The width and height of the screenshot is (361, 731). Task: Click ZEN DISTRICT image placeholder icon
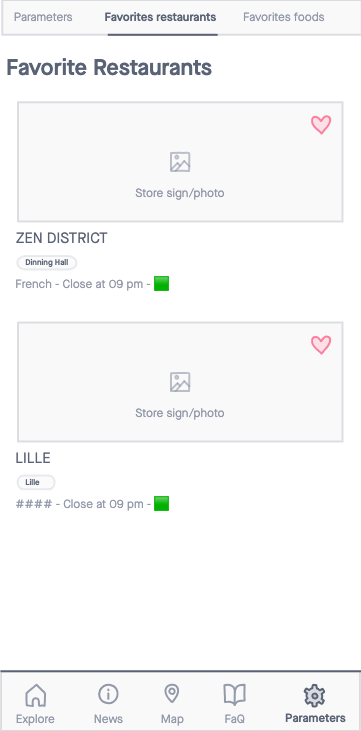(x=180, y=162)
